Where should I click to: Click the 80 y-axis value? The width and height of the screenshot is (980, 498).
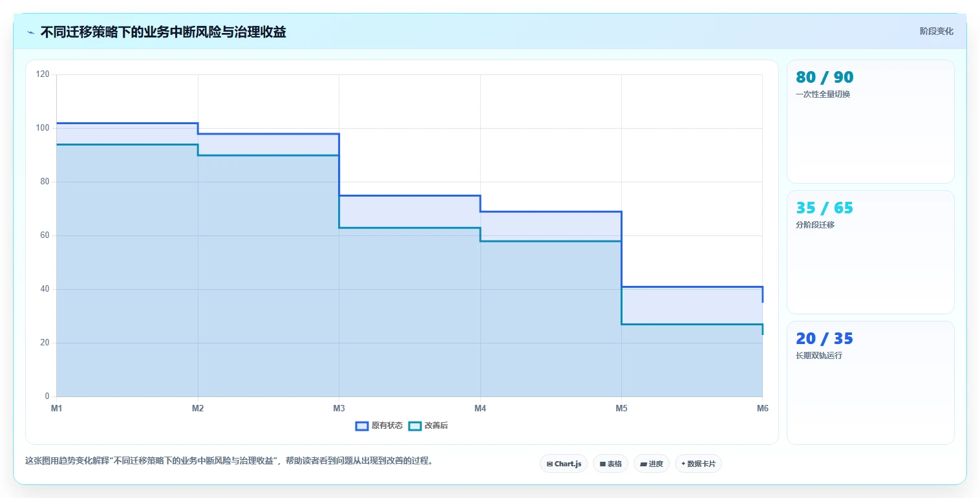tap(45, 182)
